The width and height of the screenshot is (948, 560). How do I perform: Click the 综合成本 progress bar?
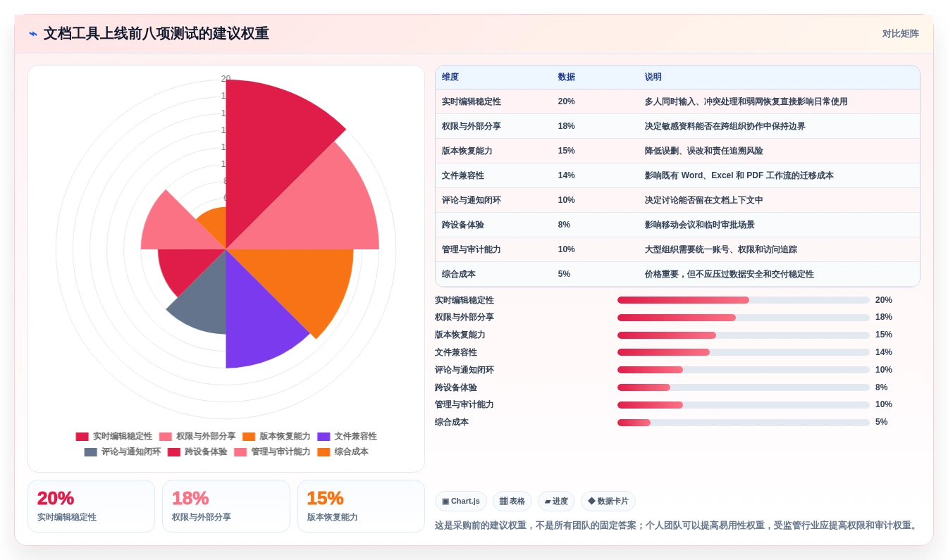click(x=744, y=423)
